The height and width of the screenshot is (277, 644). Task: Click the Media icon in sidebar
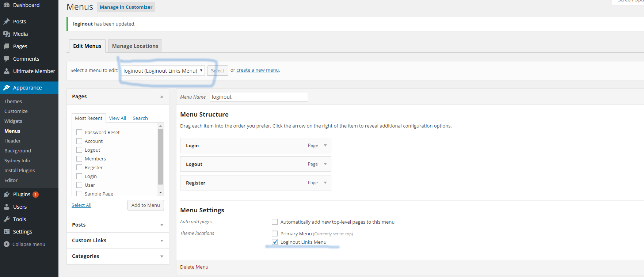[x=7, y=34]
